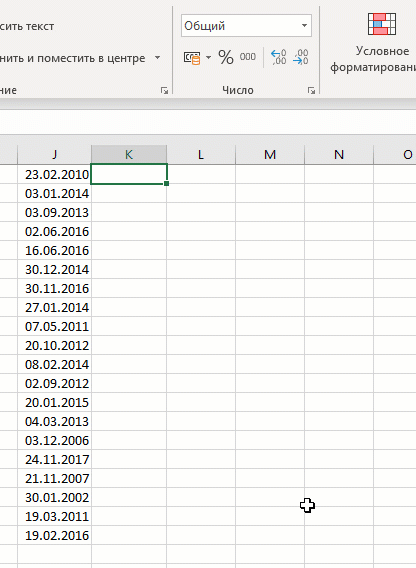Click the Decrease Decimal icon
416x568 pixels.
click(300, 57)
